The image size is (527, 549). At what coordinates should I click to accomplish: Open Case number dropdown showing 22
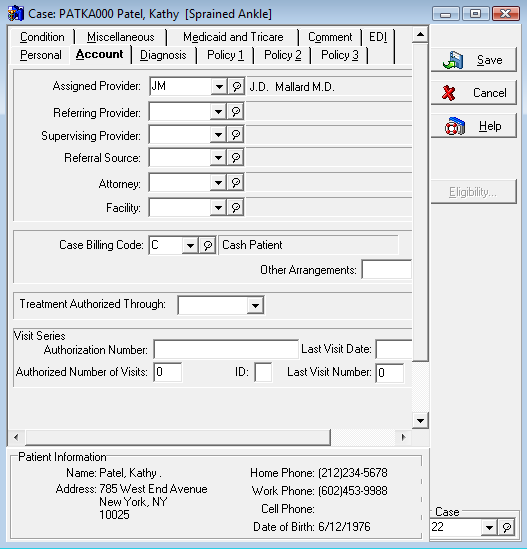click(x=489, y=527)
